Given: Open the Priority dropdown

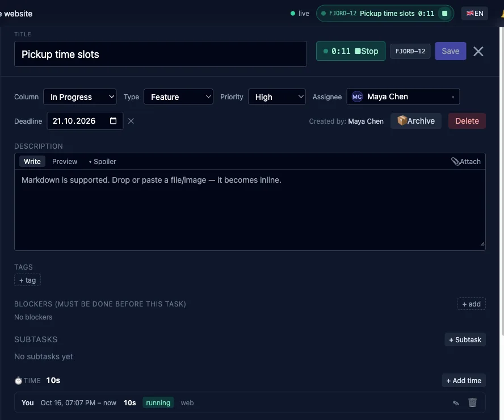Looking at the screenshot, I should tap(277, 96).
